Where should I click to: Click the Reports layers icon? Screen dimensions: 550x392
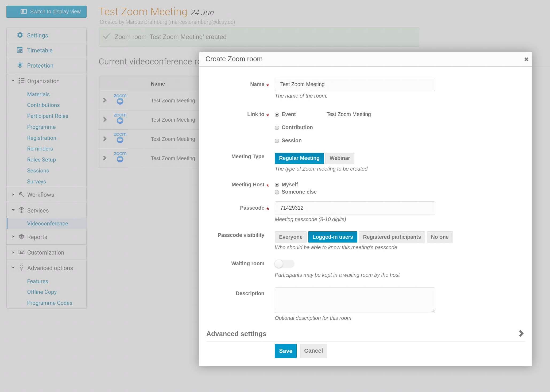[x=21, y=237]
